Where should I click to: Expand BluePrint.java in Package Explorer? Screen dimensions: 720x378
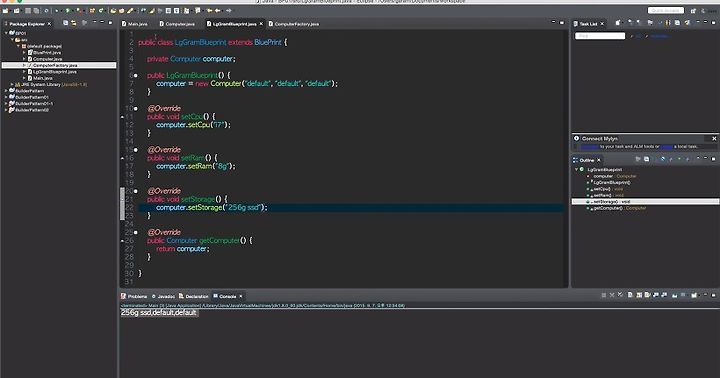pyautogui.click(x=24, y=52)
